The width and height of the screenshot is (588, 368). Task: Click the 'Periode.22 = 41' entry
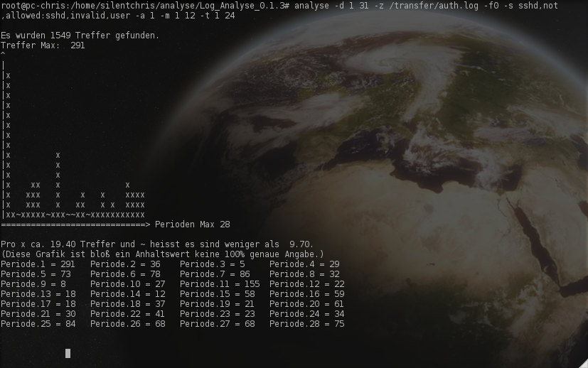(127, 314)
